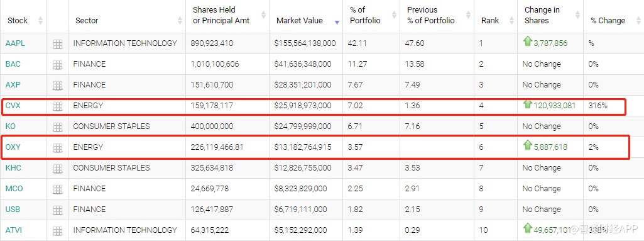The width and height of the screenshot is (644, 241).
Task: Open the grid icon in the BAC row
Action: click(x=58, y=65)
